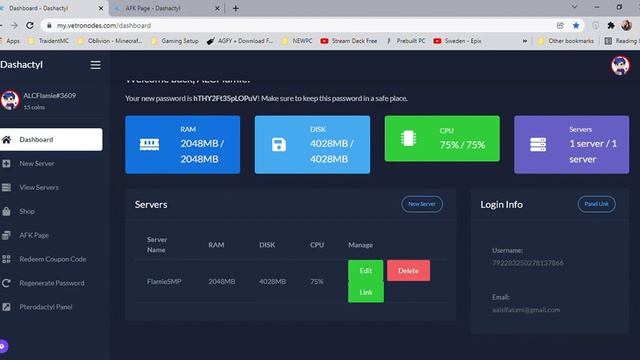Click the address bar URL
The width and height of the screenshot is (640, 360).
pyautogui.click(x=104, y=25)
